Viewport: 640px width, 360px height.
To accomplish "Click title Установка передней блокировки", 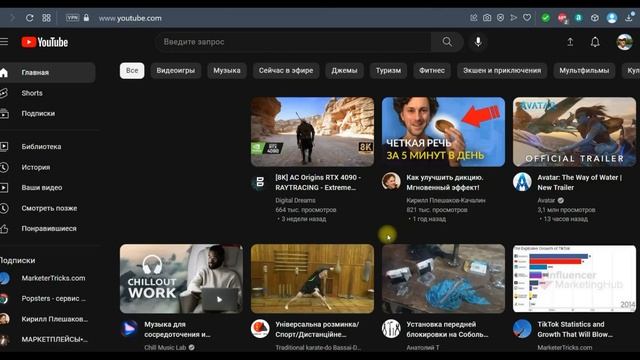I will click(447, 329).
